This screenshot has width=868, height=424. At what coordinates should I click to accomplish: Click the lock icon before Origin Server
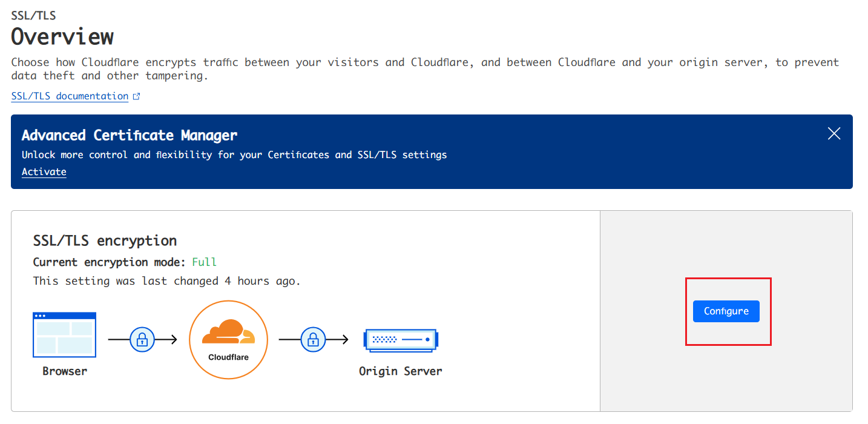coord(313,339)
